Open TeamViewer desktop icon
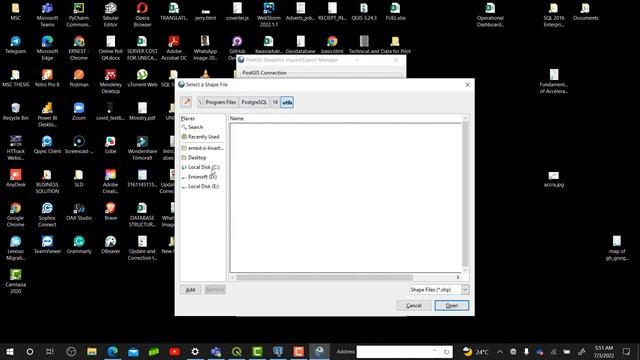This screenshot has height=360, width=640. click(47, 245)
